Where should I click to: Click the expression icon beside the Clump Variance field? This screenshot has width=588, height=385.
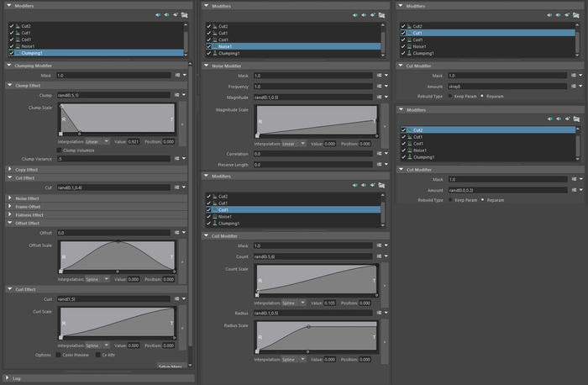[178, 159]
